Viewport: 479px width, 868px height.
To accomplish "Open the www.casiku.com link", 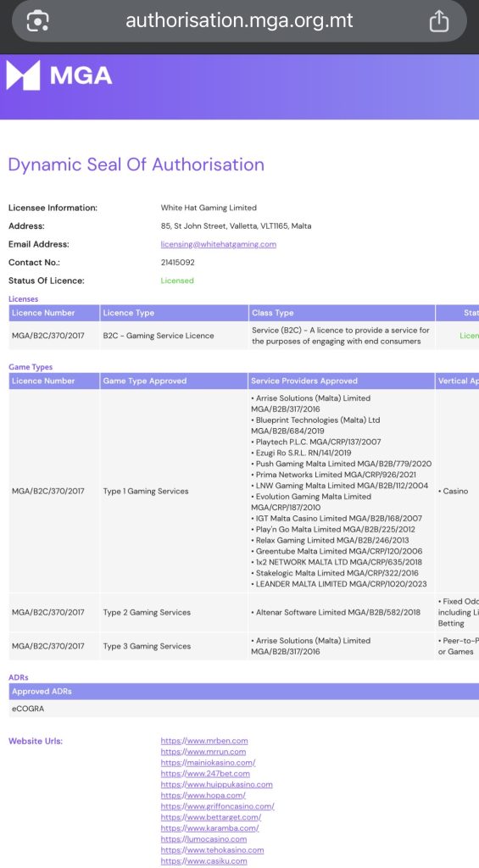I will 203,861.
